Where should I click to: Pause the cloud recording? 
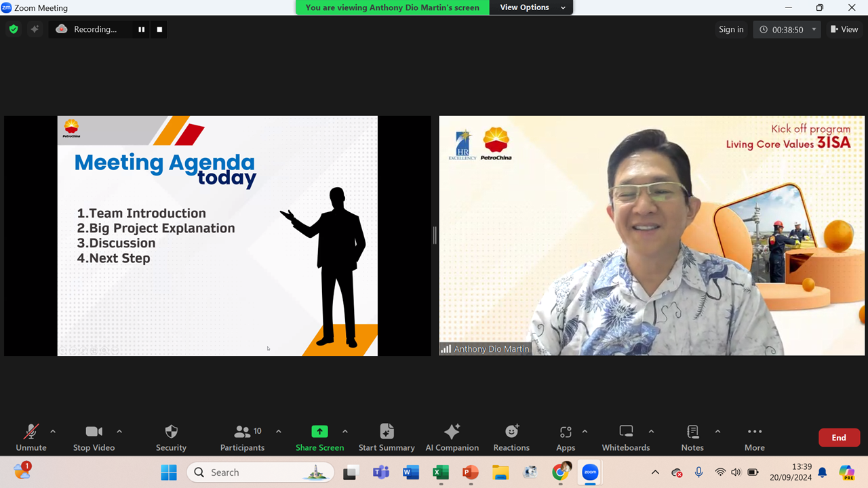[141, 29]
